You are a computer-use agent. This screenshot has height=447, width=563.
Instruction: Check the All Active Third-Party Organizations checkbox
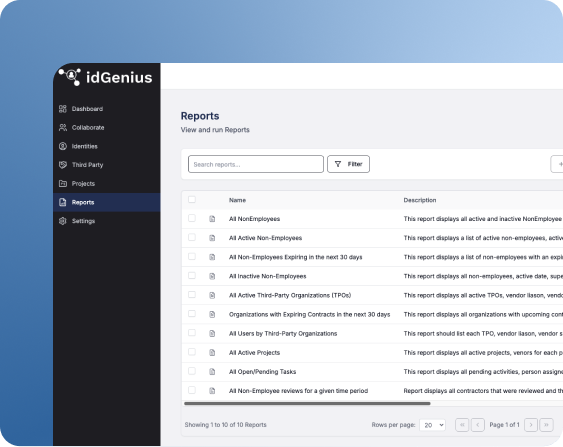point(192,294)
